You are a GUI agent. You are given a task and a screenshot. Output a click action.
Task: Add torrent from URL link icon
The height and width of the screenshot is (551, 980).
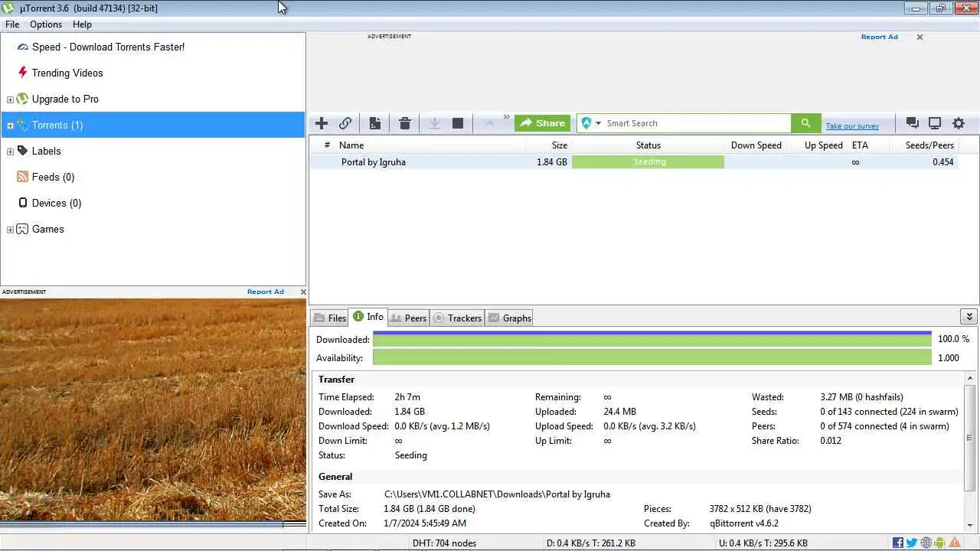coord(345,123)
